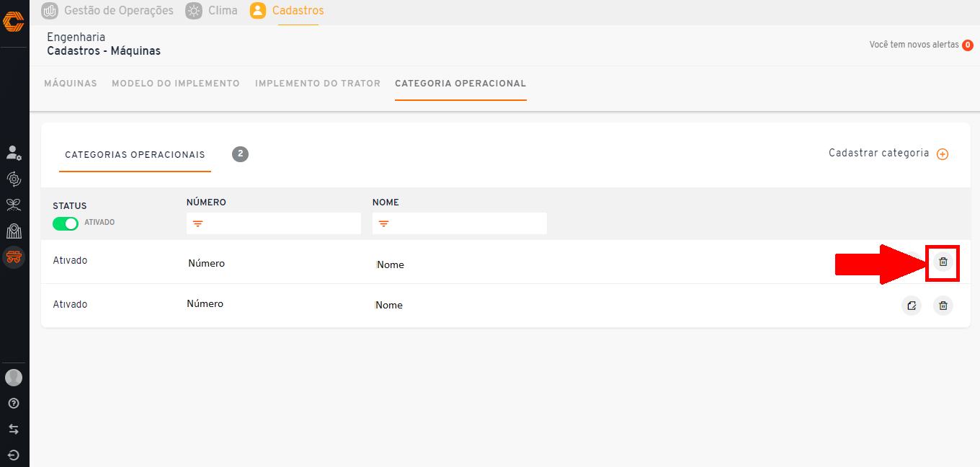This screenshot has height=467, width=980.
Task: Click the STATUS column header
Action: [x=70, y=206]
